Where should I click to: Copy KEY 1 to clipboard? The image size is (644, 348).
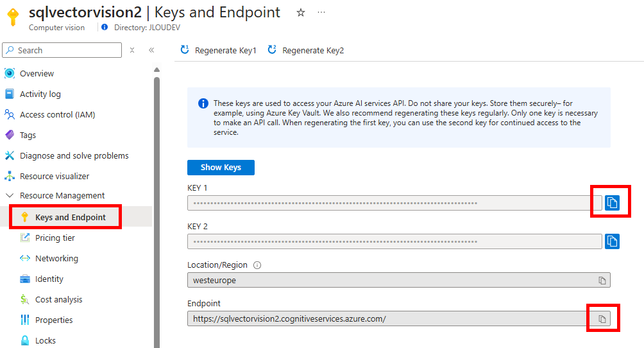(x=612, y=203)
